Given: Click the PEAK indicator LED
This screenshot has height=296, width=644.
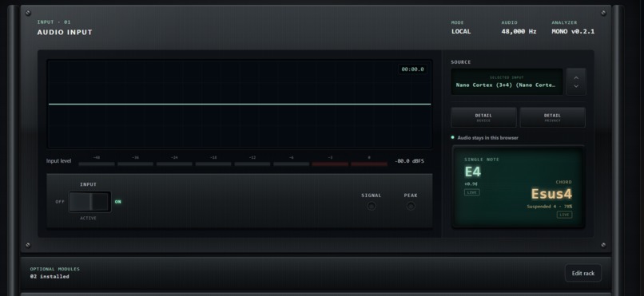Looking at the screenshot, I should tap(411, 206).
